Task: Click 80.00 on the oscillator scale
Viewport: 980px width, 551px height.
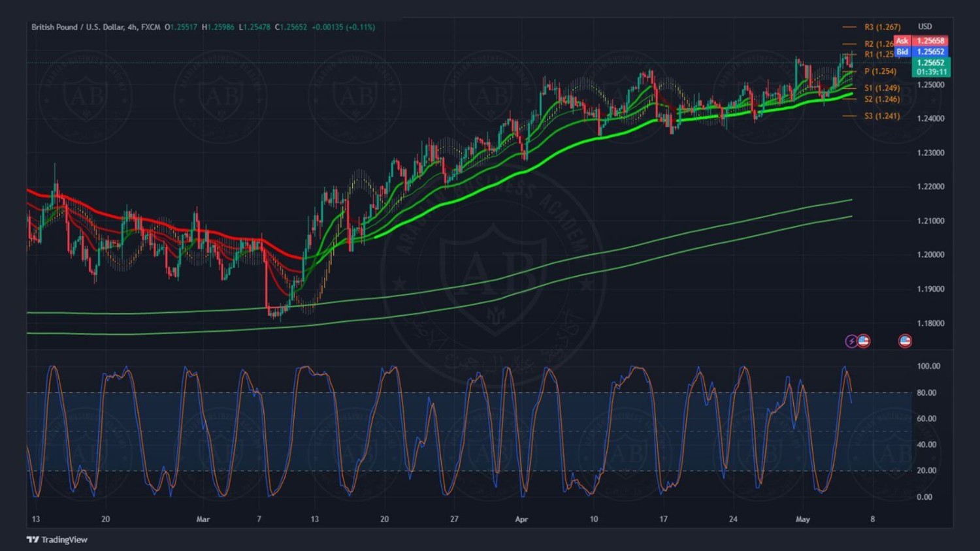Action: click(x=926, y=392)
